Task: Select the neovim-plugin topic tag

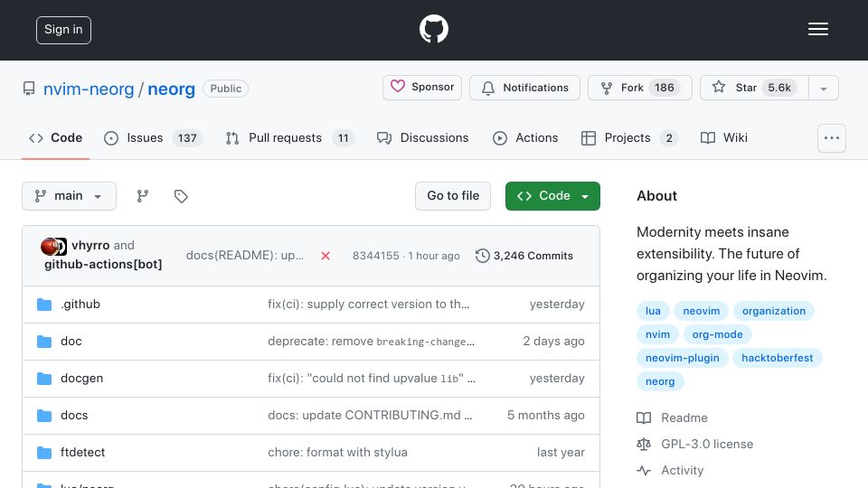Action: pyautogui.click(x=683, y=358)
